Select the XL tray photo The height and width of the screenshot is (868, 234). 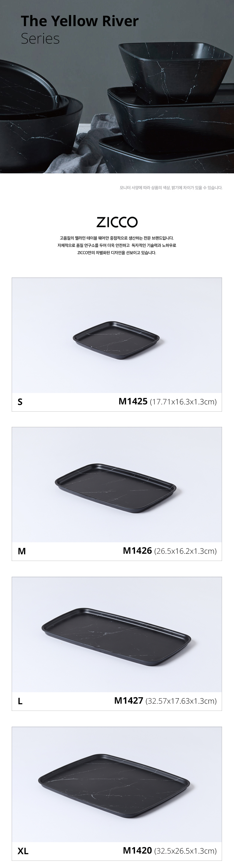point(116,785)
